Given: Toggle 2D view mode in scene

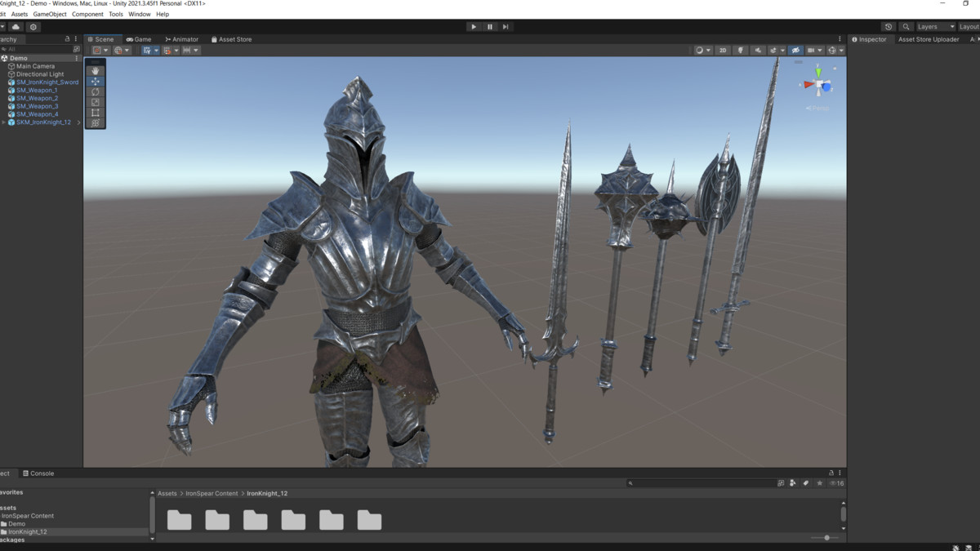Looking at the screenshot, I should click(723, 51).
